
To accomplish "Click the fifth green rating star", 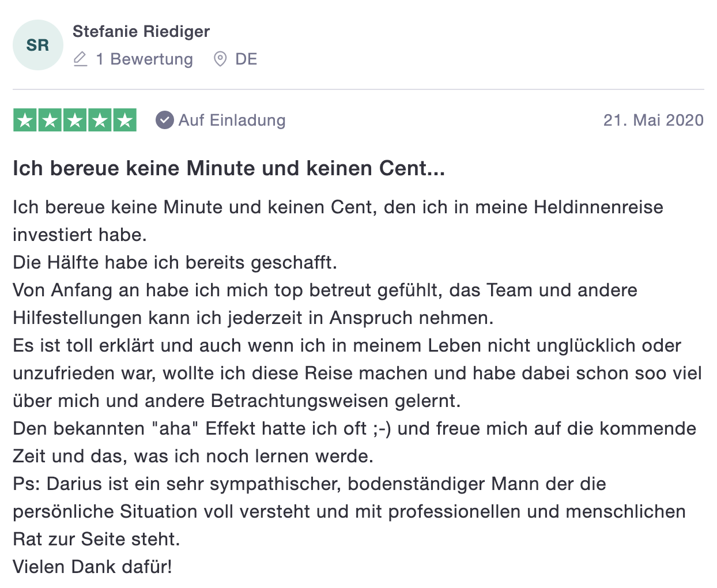I will pyautogui.click(x=124, y=120).
